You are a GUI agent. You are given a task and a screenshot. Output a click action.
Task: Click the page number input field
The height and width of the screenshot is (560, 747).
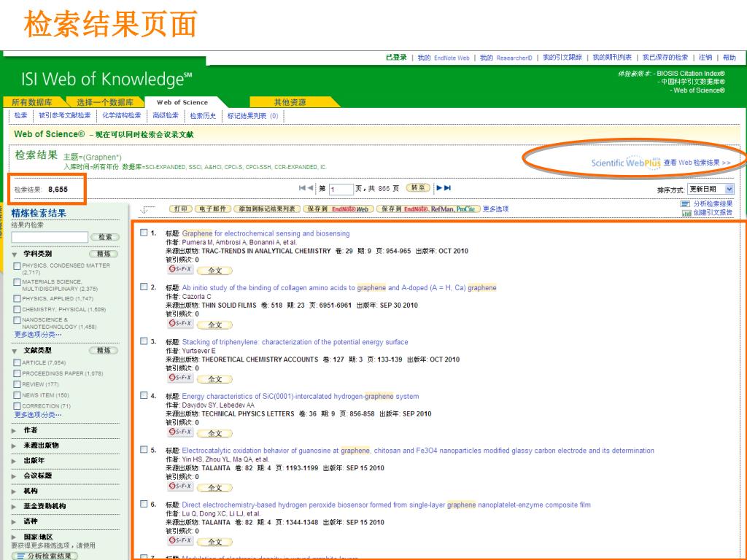pyautogui.click(x=341, y=189)
